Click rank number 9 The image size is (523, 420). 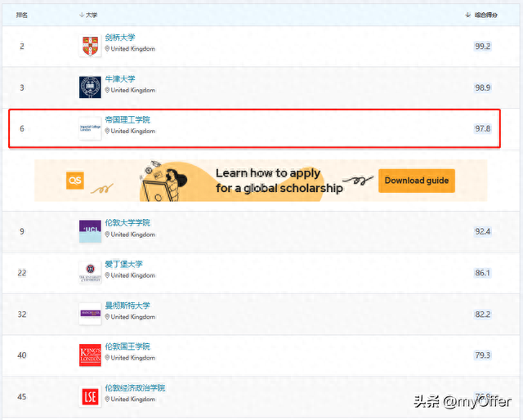click(x=22, y=231)
